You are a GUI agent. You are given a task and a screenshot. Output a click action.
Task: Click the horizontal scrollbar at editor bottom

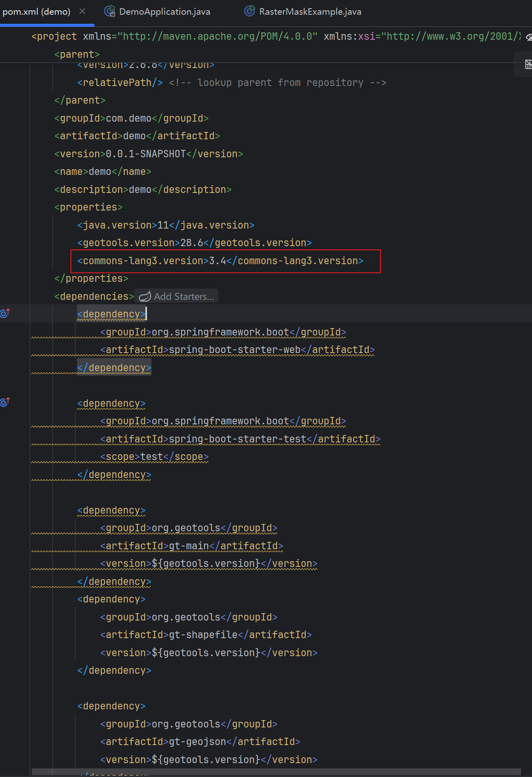276,772
